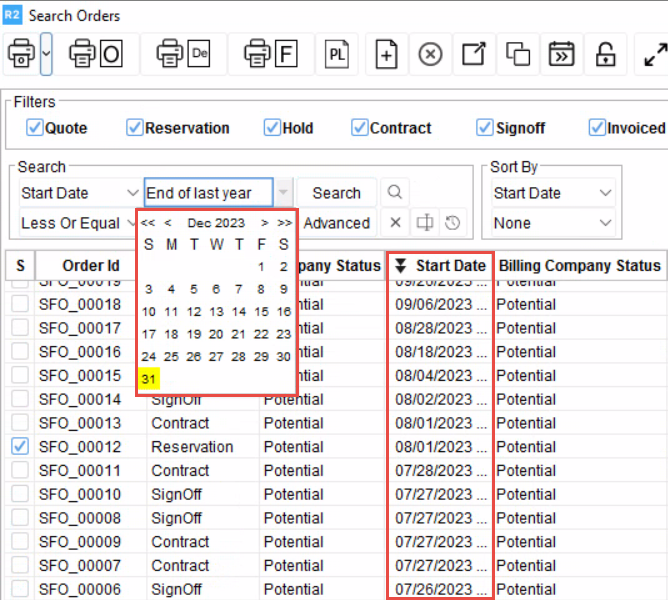668x600 pixels.
Task: Open the Sort By None dropdown
Action: coord(605,223)
